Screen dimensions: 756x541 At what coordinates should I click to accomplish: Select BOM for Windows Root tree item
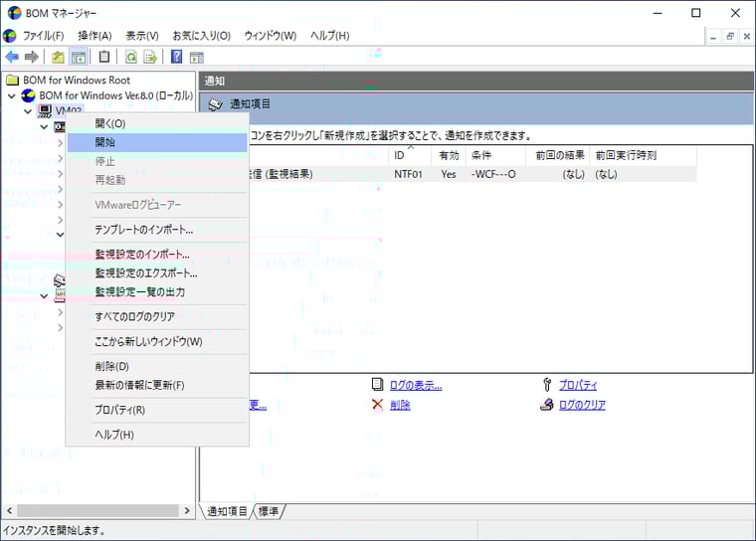tap(77, 80)
